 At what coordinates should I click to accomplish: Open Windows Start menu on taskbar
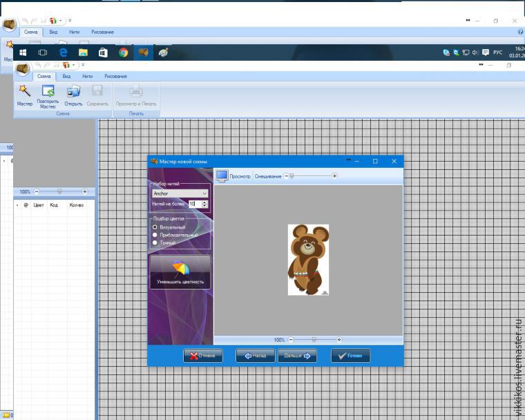[23, 52]
